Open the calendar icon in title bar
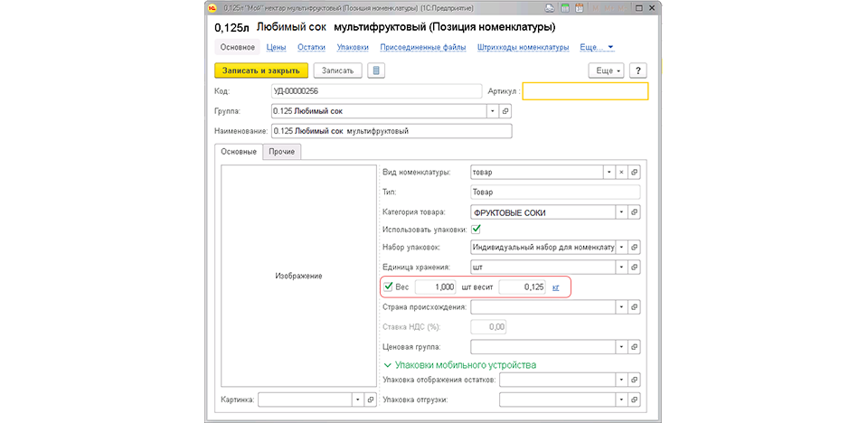Screen dimensions: 868x423 click(x=579, y=9)
